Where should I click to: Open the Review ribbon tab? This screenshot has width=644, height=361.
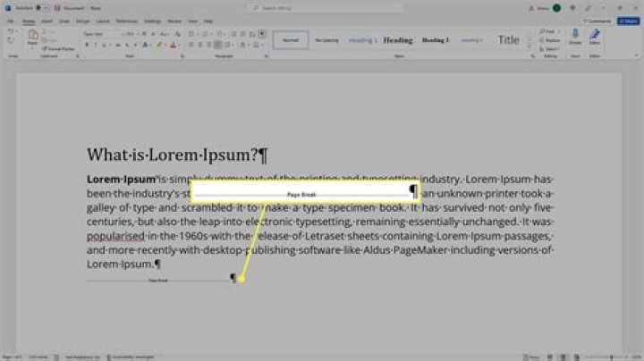174,21
